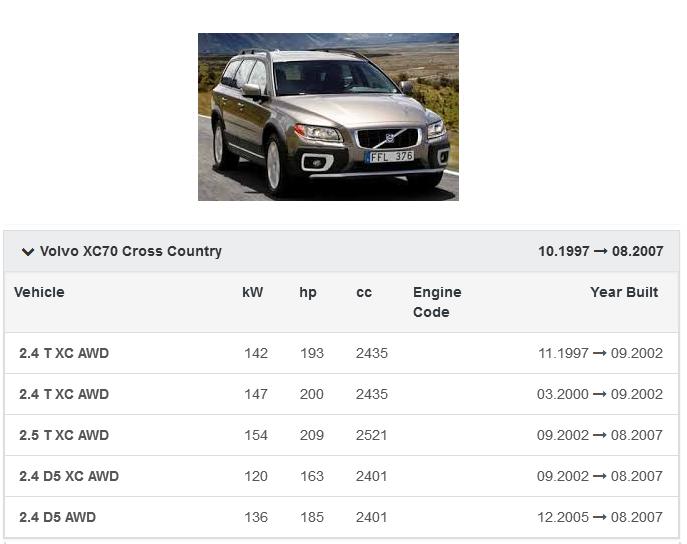Viewport: 687px width, 544px height.
Task: Click the cc column header
Action: 364,292
